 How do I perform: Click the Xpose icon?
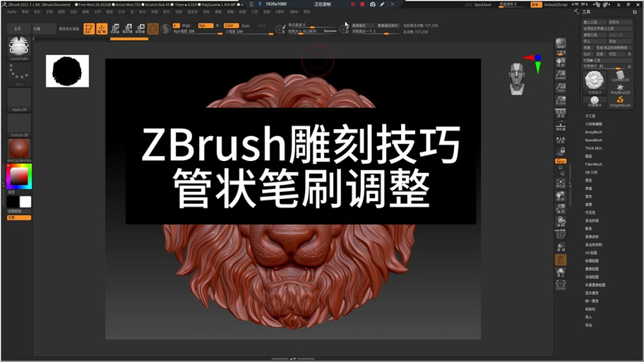[561, 285]
